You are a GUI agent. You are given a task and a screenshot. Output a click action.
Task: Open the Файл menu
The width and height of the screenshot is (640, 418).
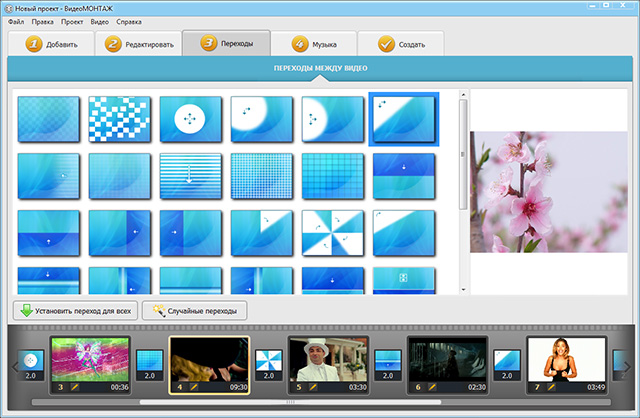(15, 21)
